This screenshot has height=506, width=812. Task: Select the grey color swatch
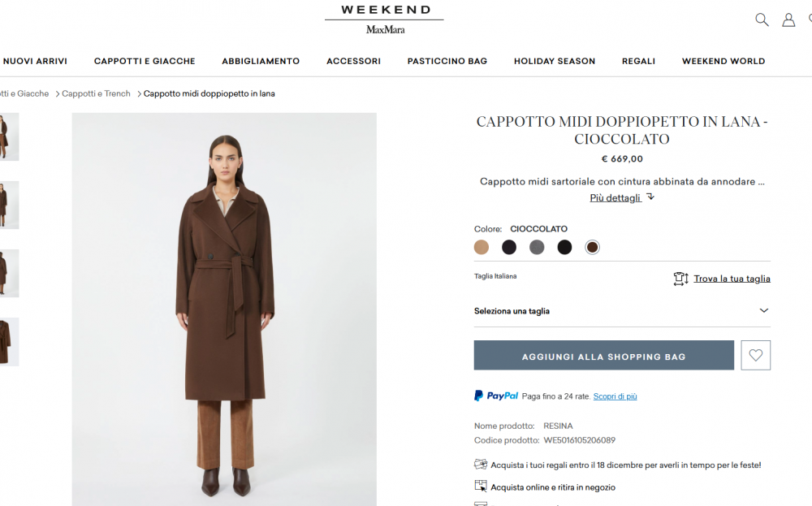click(x=537, y=247)
